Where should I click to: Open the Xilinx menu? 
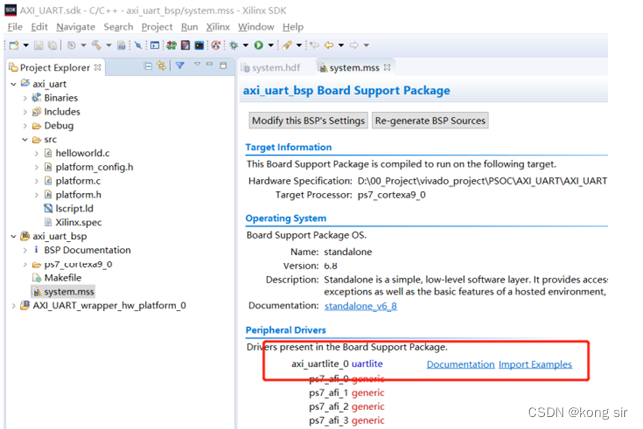(218, 27)
